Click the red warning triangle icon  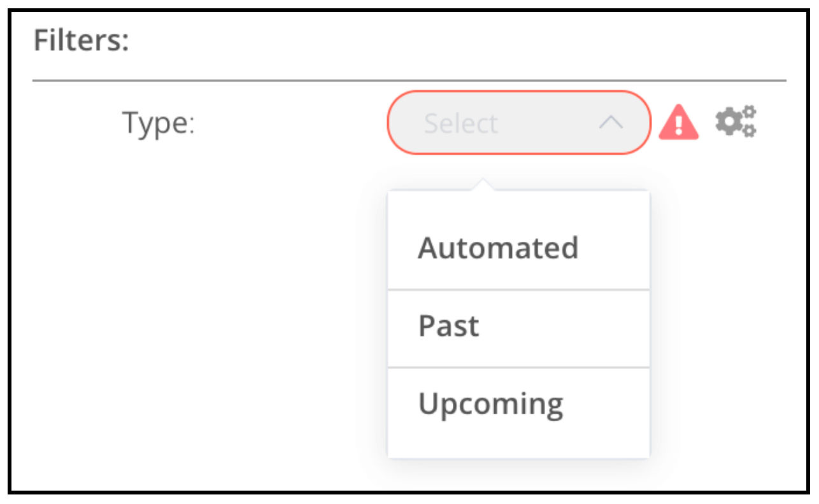678,123
